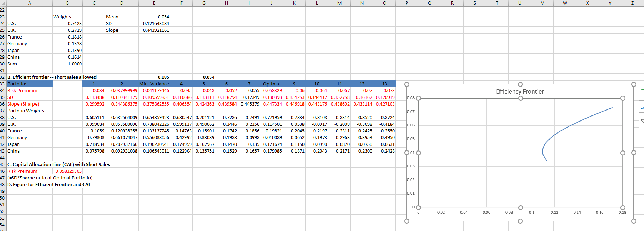Select column Z header
This screenshot has width=644, height=231.
632,3
